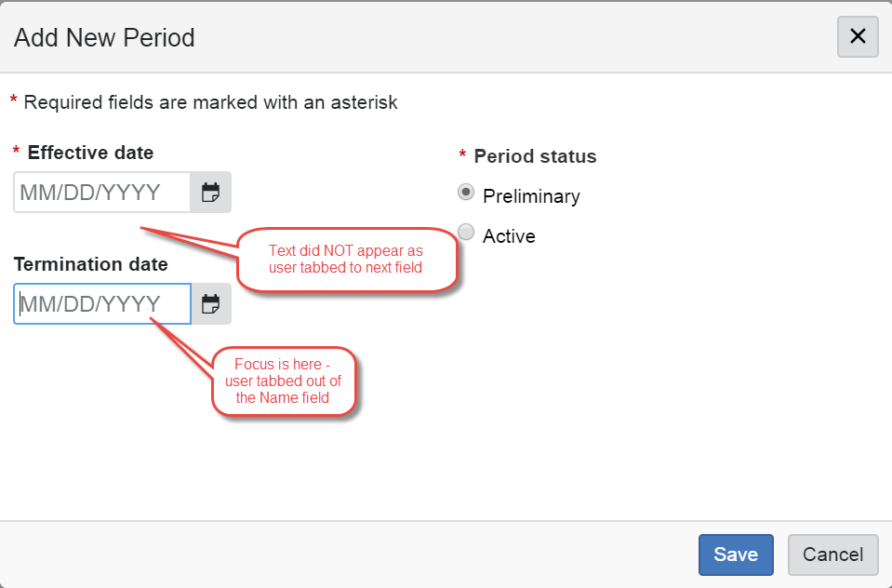Image resolution: width=892 pixels, height=588 pixels.
Task: Click the Period status section label
Action: click(534, 156)
